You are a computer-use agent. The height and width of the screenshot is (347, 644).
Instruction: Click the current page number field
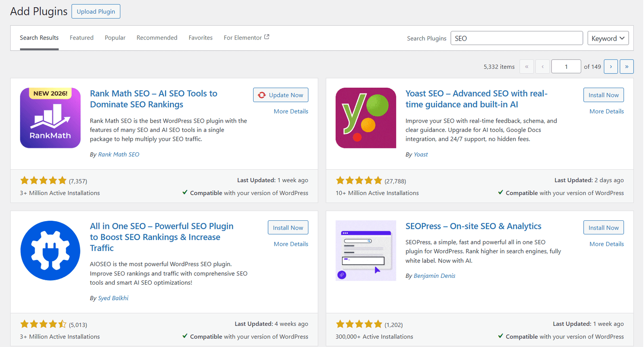(x=566, y=66)
